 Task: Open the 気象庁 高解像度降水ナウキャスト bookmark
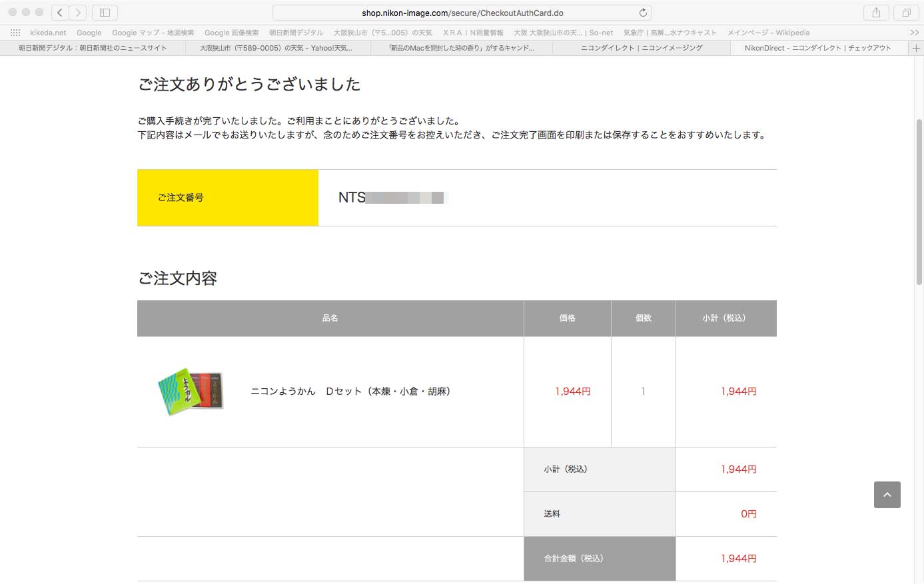pyautogui.click(x=670, y=33)
